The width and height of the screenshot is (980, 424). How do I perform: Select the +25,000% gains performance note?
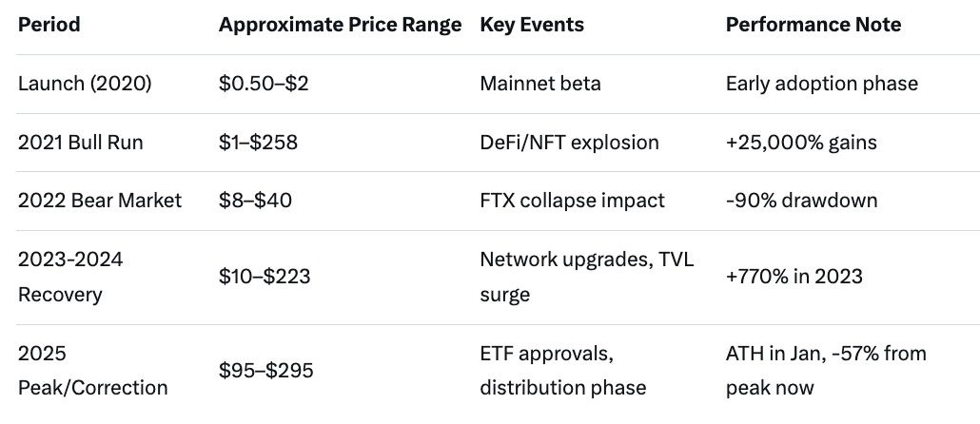(801, 143)
